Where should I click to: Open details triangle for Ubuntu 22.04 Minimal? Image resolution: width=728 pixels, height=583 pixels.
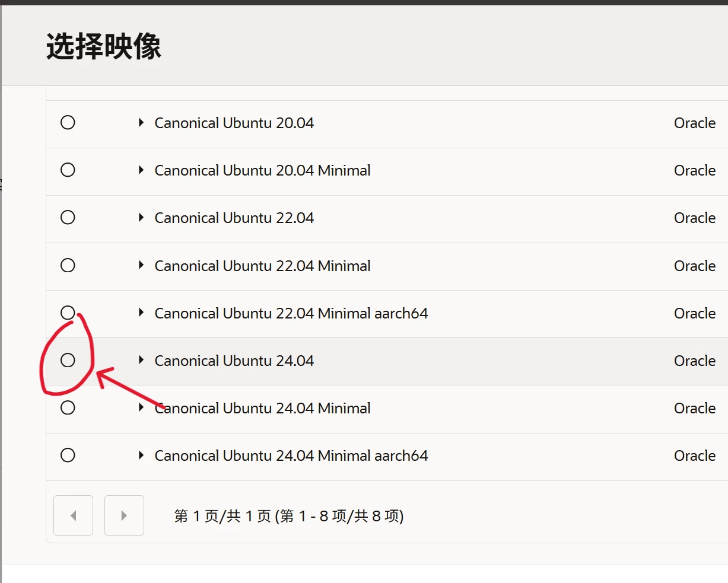(x=141, y=265)
